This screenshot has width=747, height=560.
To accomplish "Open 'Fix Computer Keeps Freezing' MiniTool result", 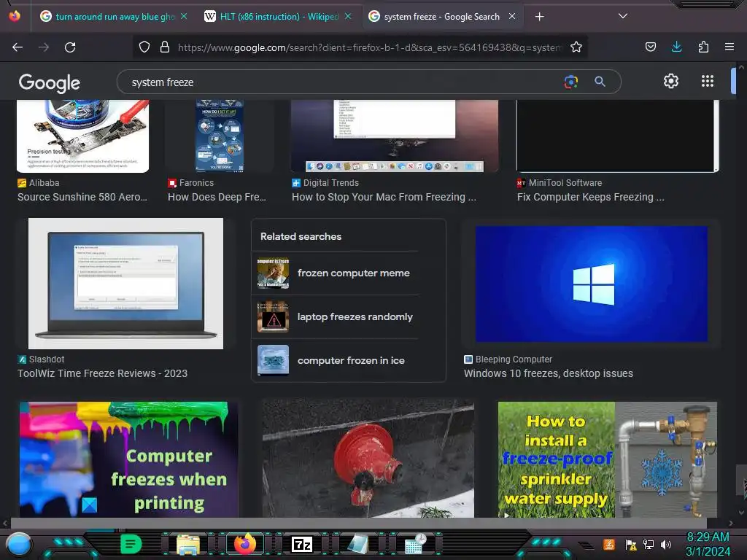I will [591, 197].
